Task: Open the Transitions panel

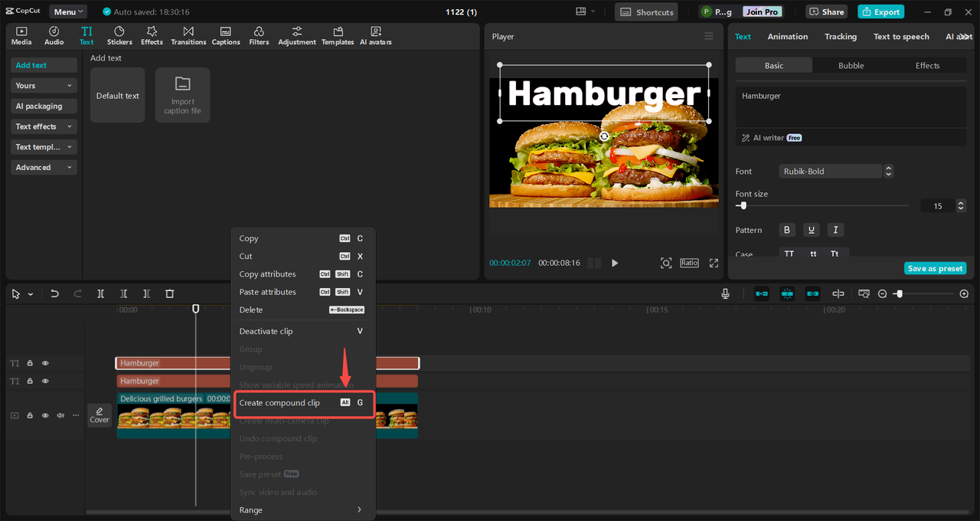Action: tap(188, 35)
